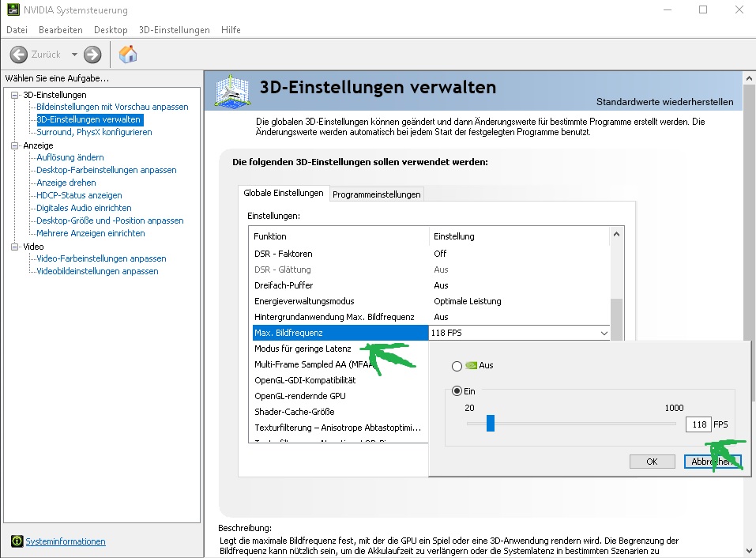Click the Systeminformationen icon

[17, 541]
